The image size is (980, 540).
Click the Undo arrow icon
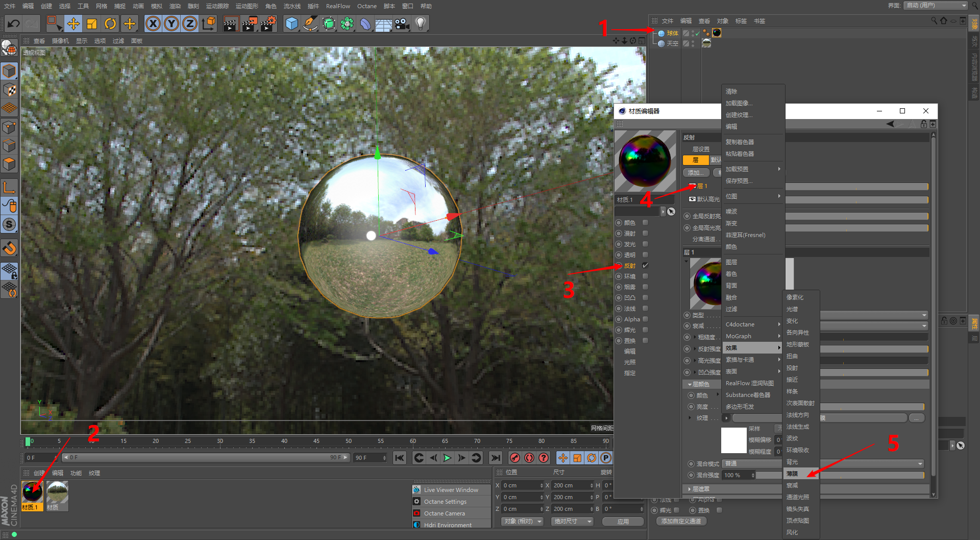(14, 24)
